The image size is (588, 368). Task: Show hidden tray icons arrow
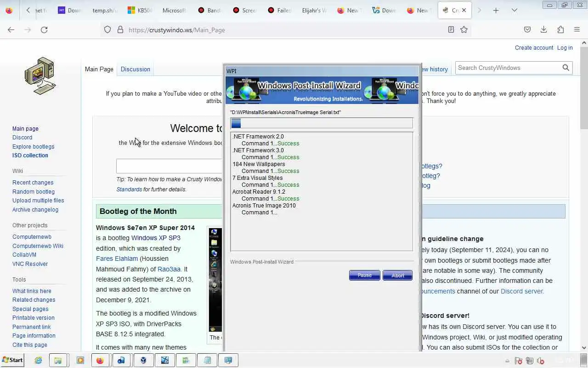pyautogui.click(x=507, y=361)
